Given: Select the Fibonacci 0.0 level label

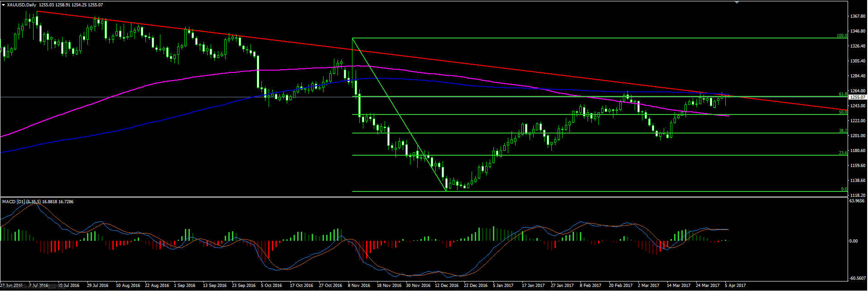Looking at the screenshot, I should tap(844, 189).
